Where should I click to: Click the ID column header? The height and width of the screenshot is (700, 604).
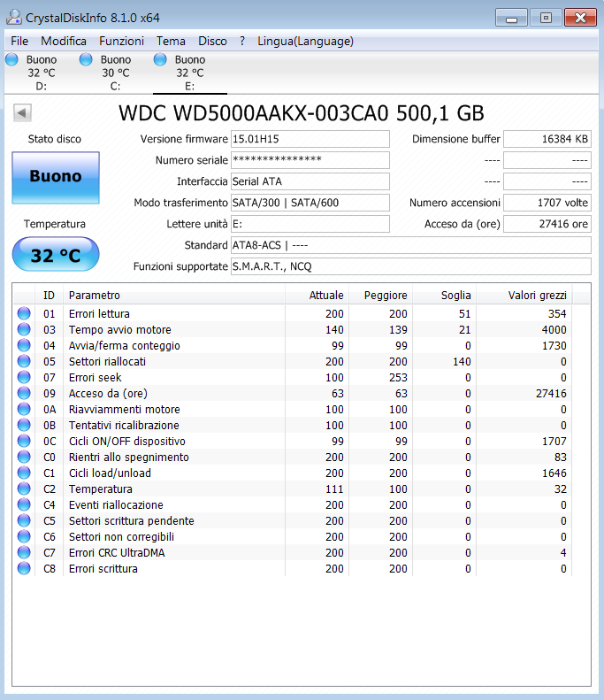tap(49, 295)
